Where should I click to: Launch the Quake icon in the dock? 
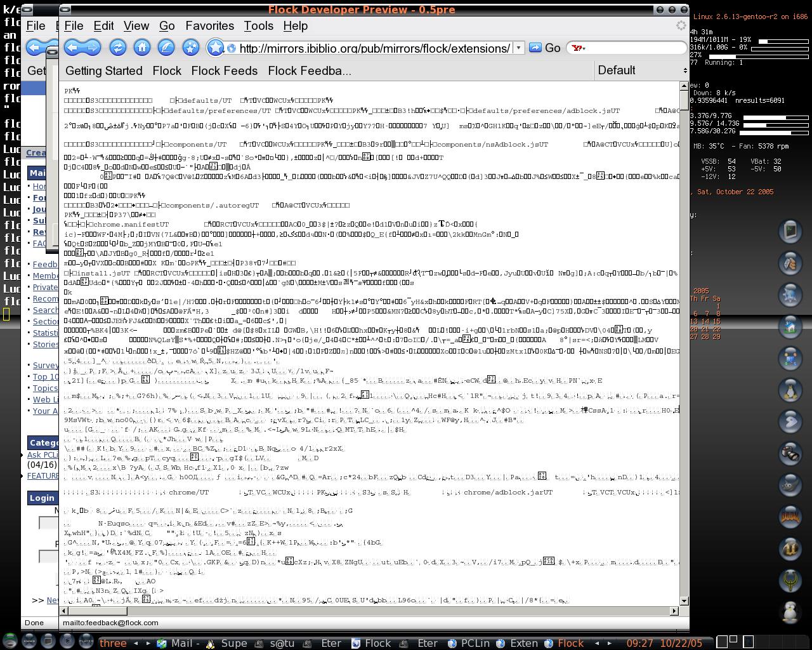tap(790, 580)
